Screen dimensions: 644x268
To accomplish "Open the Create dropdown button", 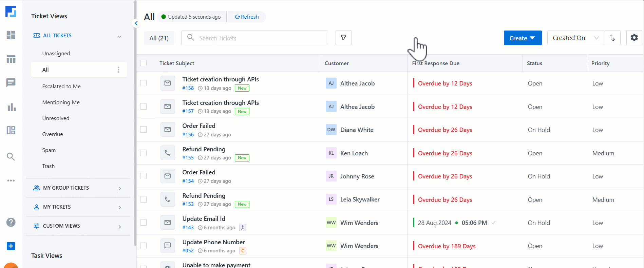I will [x=523, y=38].
